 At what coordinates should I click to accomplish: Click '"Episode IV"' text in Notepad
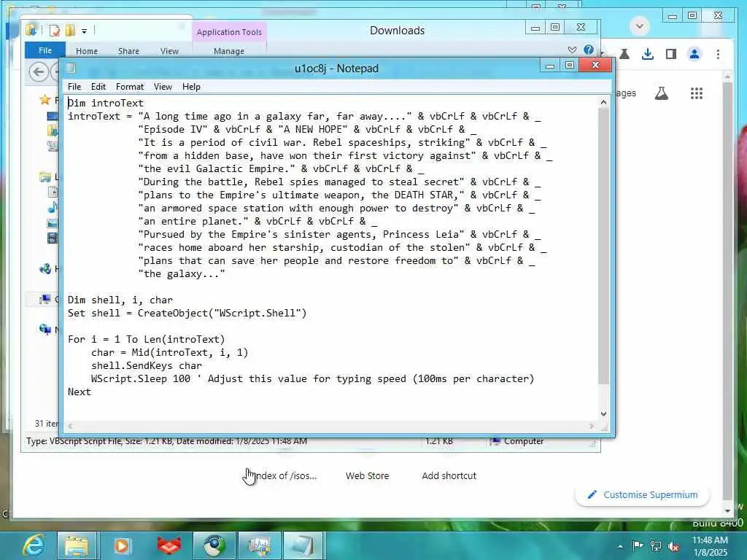point(173,129)
